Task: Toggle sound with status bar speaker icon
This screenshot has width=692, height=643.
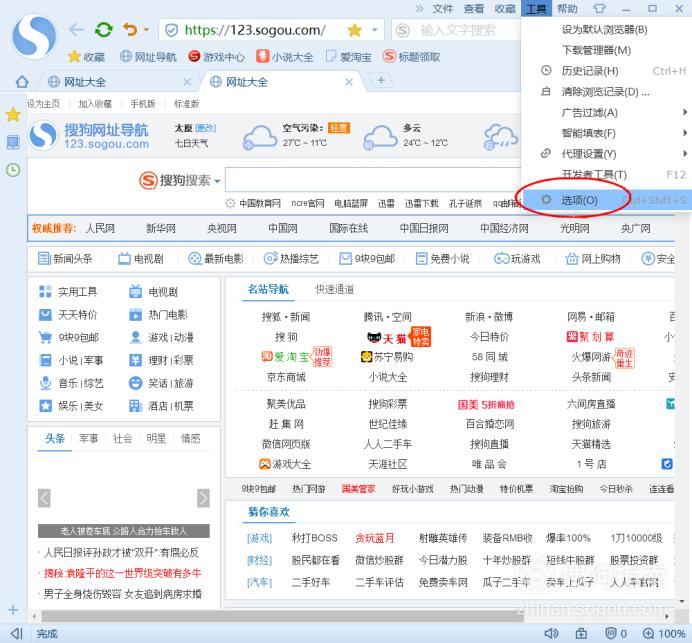Action: [551, 634]
